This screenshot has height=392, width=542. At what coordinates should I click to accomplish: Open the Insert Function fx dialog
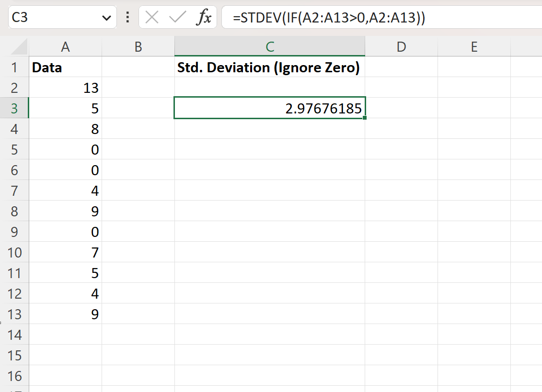click(x=204, y=18)
